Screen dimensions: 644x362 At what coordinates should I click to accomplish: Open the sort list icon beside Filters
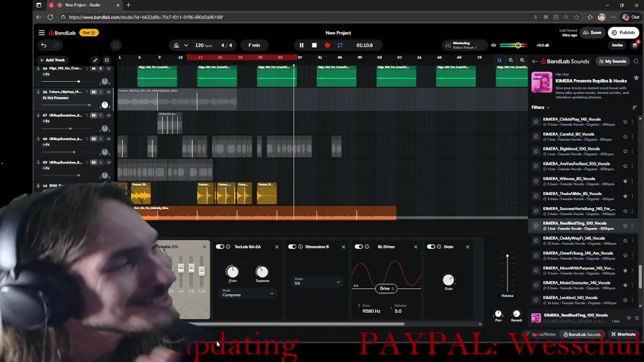(x=634, y=108)
